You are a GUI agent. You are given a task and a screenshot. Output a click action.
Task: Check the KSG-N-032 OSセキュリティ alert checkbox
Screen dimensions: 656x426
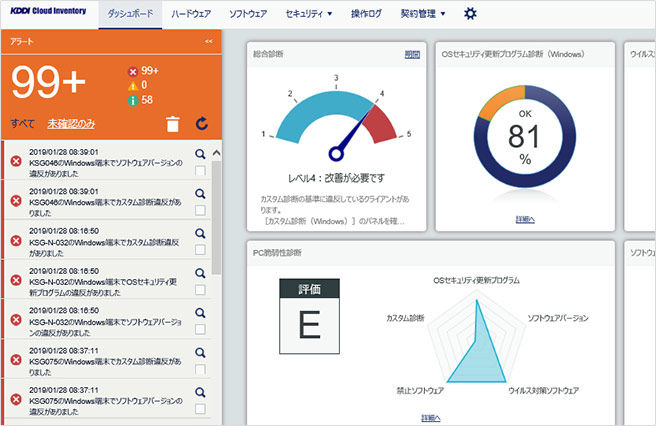(x=200, y=290)
